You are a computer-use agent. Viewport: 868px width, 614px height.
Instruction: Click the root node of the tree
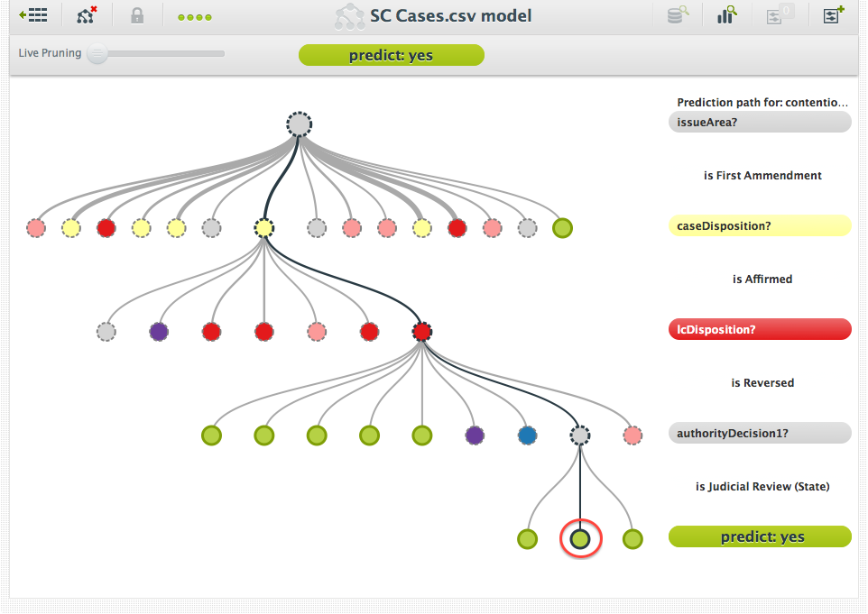tap(299, 124)
